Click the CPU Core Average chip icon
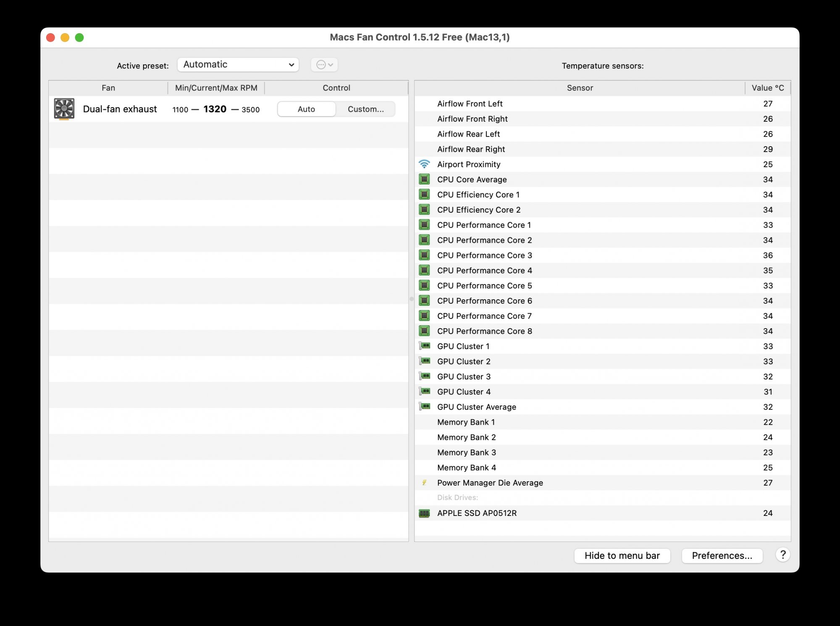The width and height of the screenshot is (840, 626). pyautogui.click(x=424, y=179)
